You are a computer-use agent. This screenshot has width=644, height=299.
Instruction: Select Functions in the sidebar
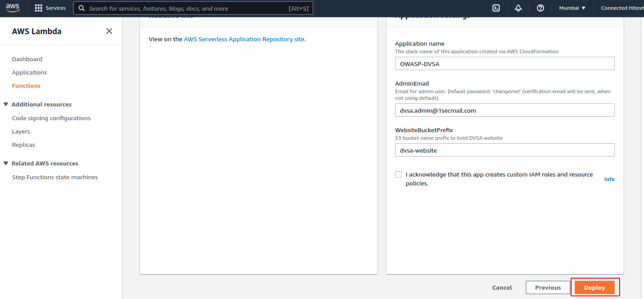coord(26,85)
